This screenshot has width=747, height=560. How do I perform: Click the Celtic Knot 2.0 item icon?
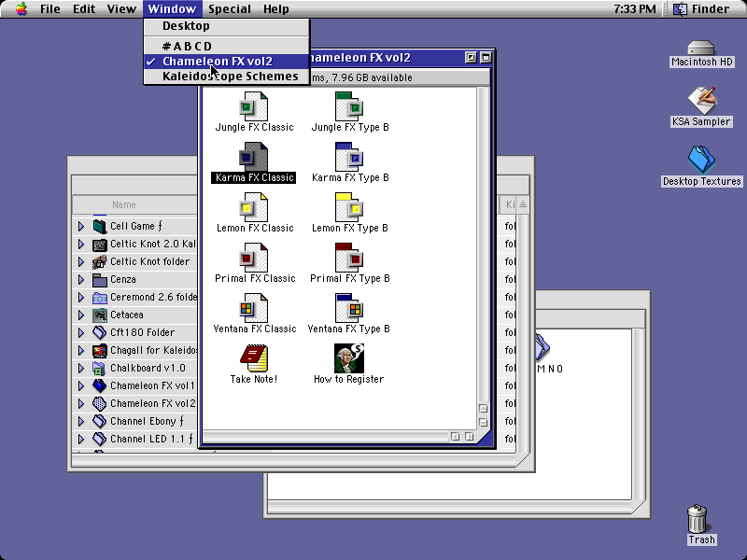[x=99, y=245]
